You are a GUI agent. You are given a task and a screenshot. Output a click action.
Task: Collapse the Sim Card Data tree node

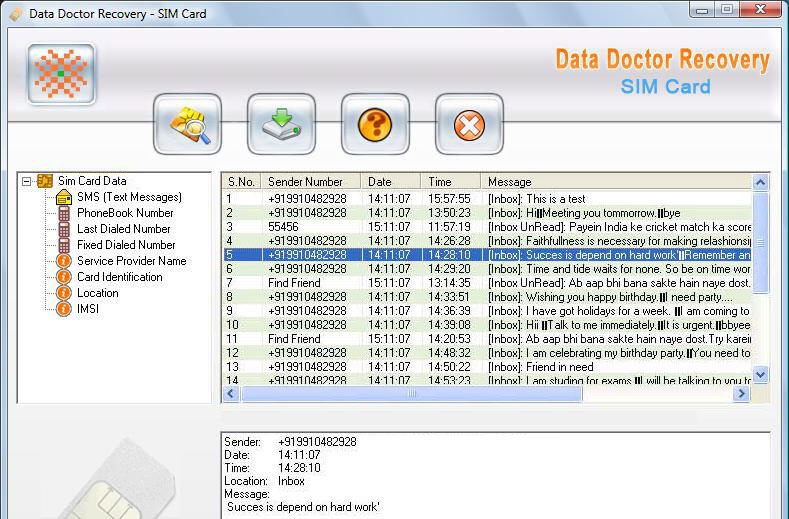(x=27, y=181)
